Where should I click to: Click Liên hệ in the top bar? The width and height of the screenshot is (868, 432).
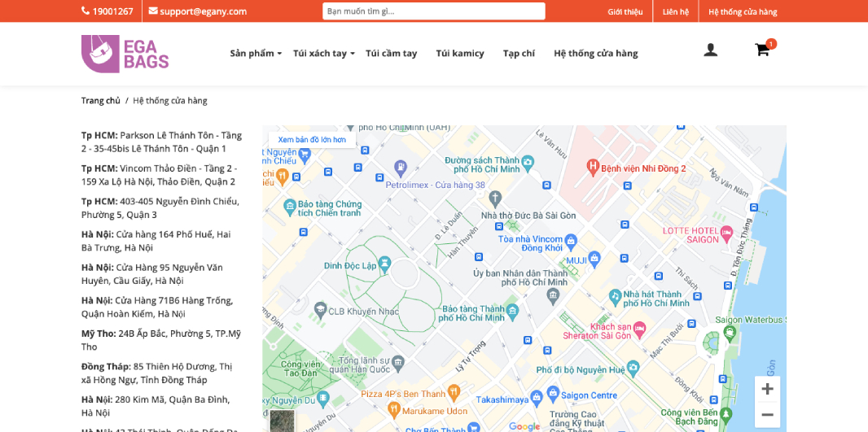(675, 11)
